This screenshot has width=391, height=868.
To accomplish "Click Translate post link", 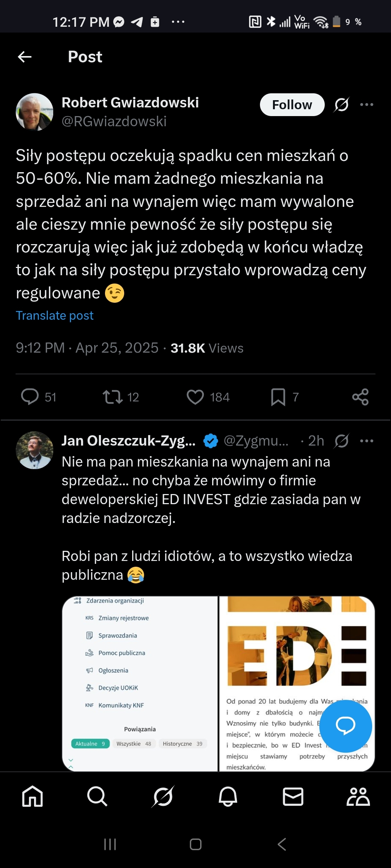I will click(55, 315).
